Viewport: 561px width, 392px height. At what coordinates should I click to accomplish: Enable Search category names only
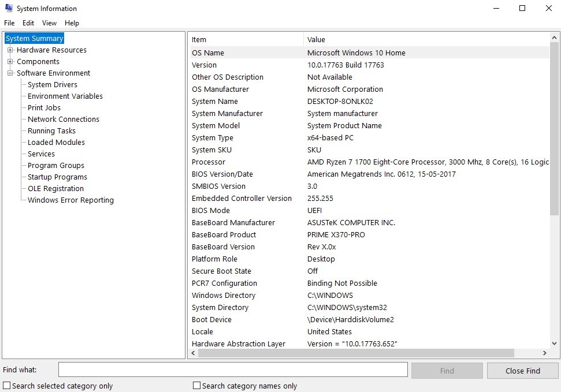click(x=196, y=385)
